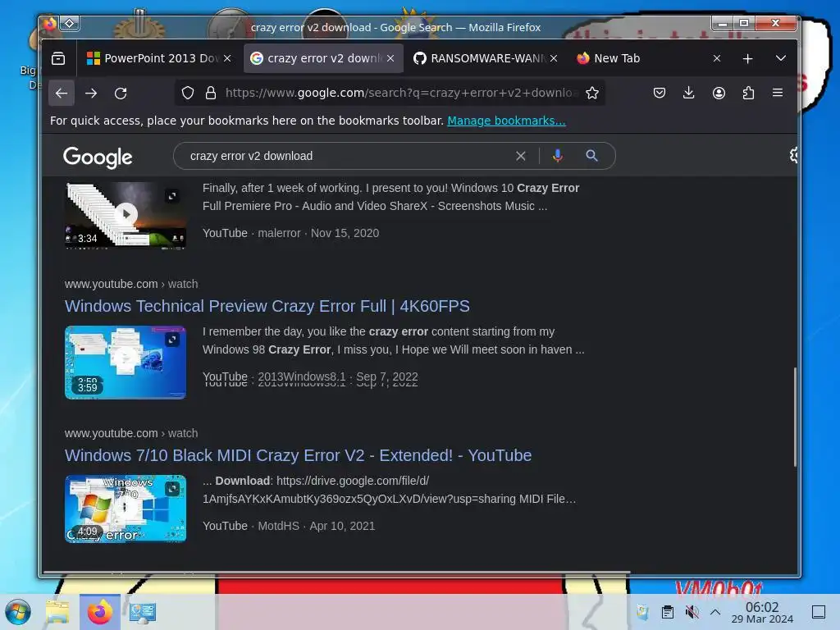Click the horizontal scrollbar at page bottom

336,573
